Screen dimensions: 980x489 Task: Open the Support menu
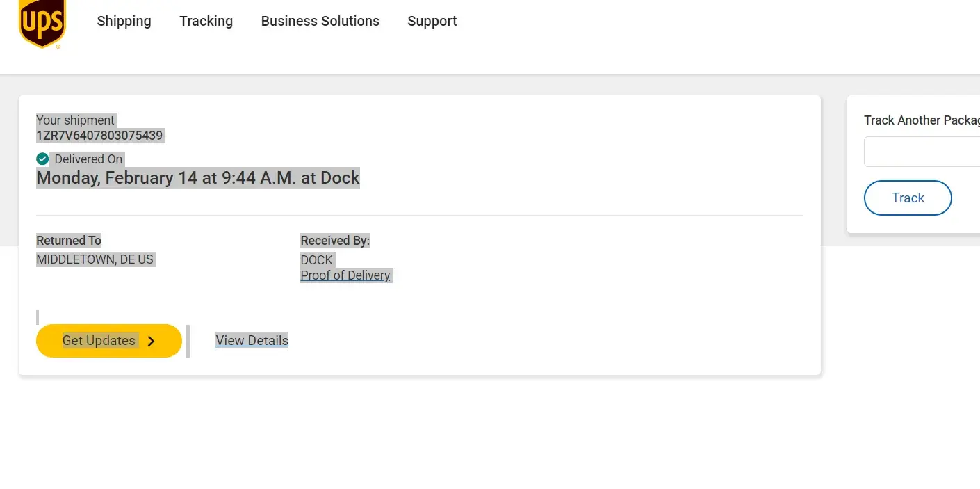click(x=432, y=21)
